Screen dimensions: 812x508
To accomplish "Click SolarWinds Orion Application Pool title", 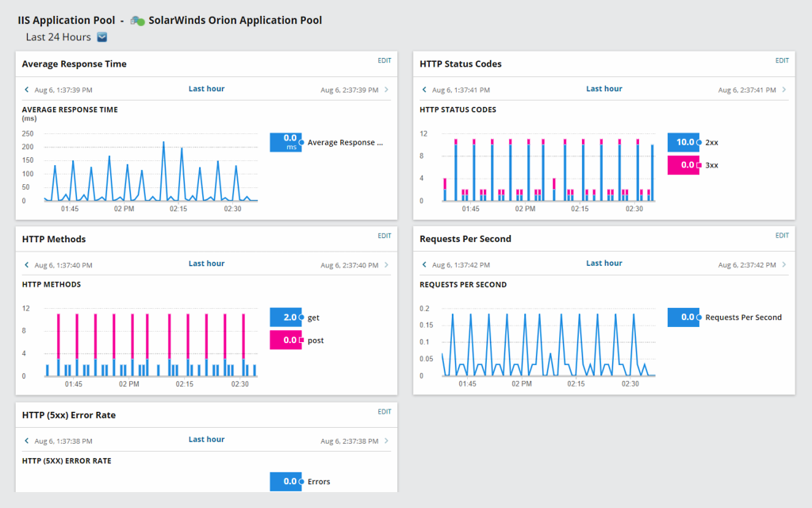I will coord(236,21).
